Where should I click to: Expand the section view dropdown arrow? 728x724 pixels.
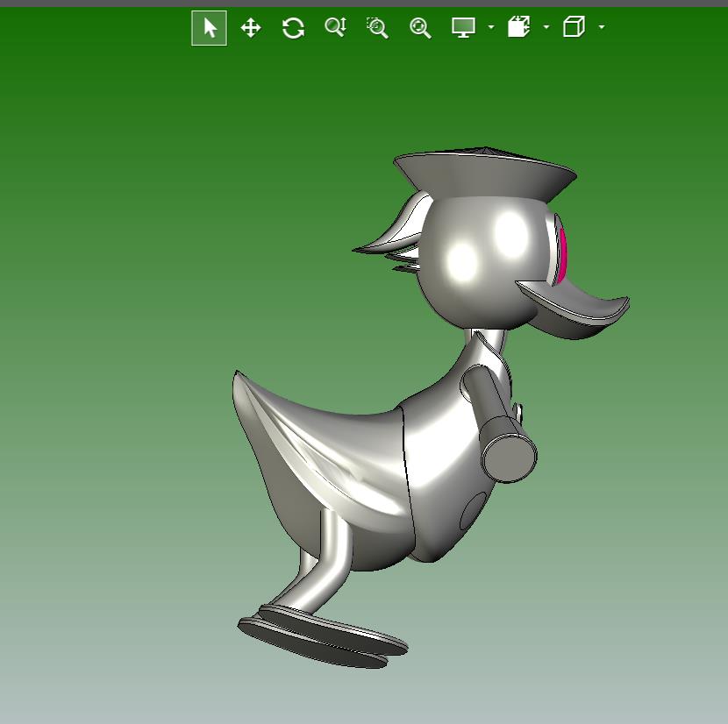click(546, 27)
